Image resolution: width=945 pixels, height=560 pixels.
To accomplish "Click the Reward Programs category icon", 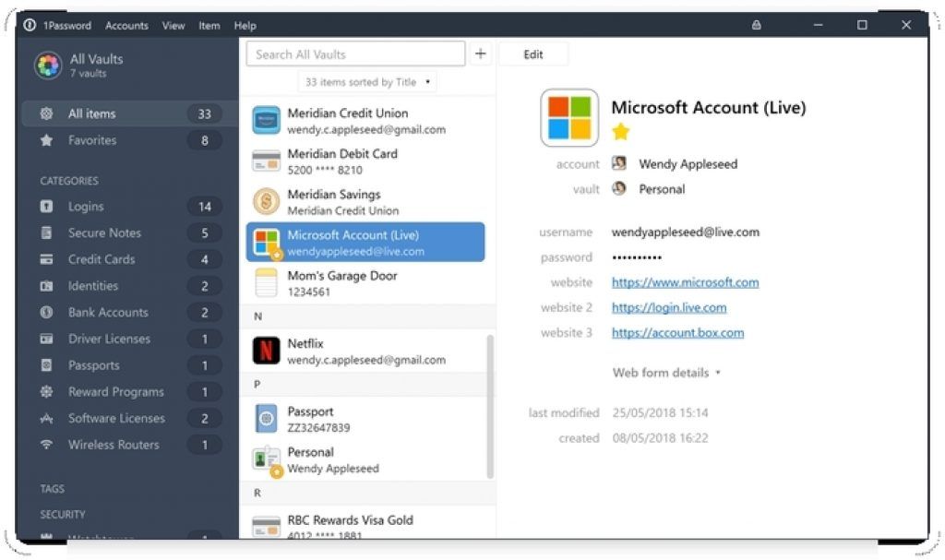I will click(x=46, y=392).
